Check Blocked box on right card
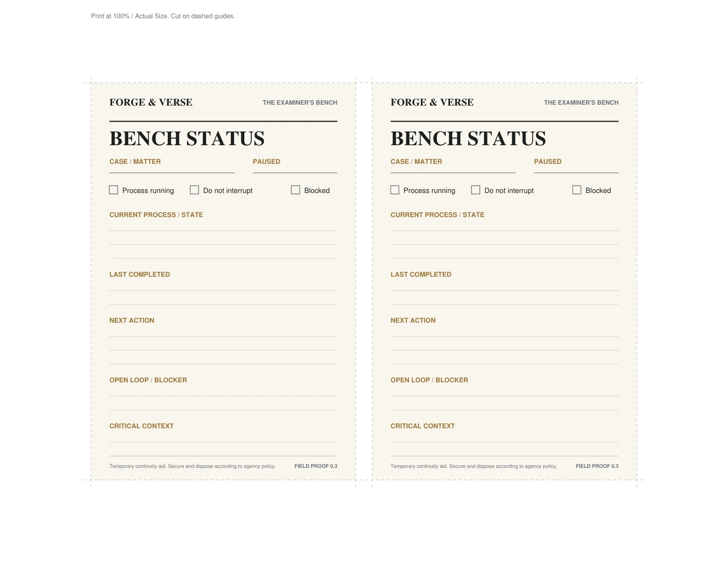Image resolution: width=728 pixels, height=563 pixels. point(577,190)
